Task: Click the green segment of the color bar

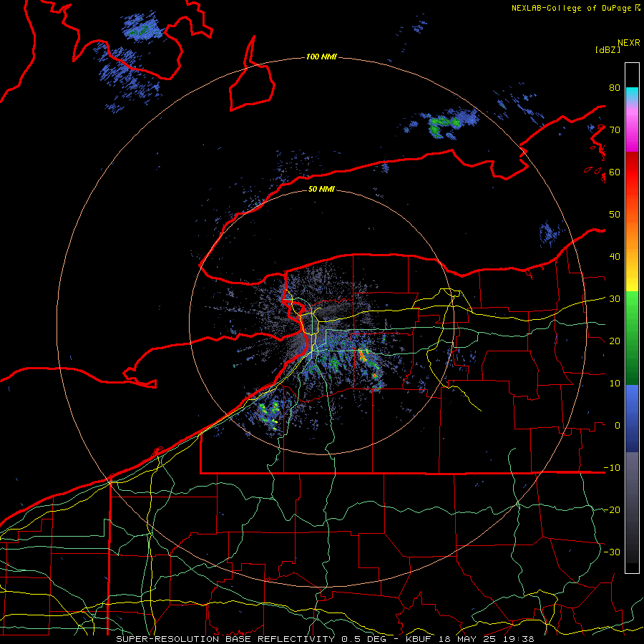Action: (632, 338)
